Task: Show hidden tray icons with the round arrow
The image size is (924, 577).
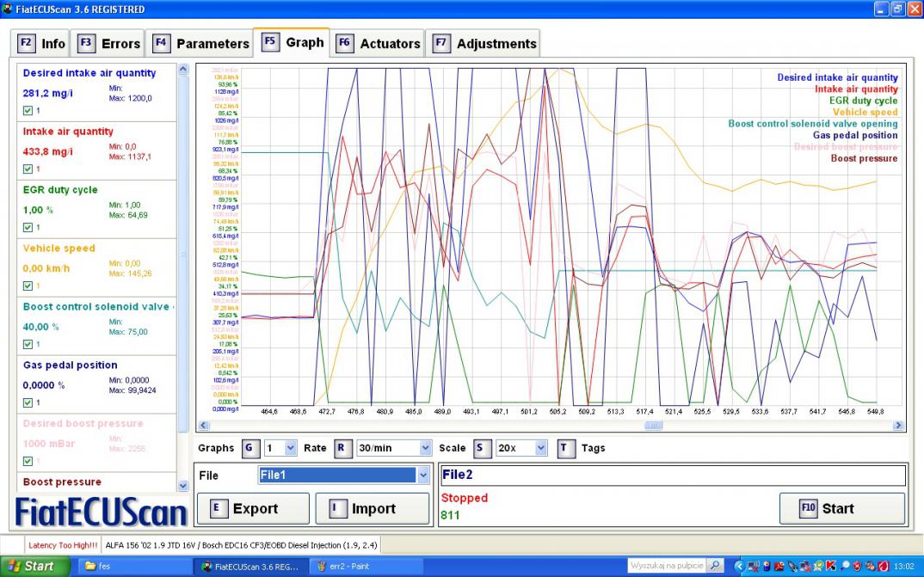Action: coord(740,567)
